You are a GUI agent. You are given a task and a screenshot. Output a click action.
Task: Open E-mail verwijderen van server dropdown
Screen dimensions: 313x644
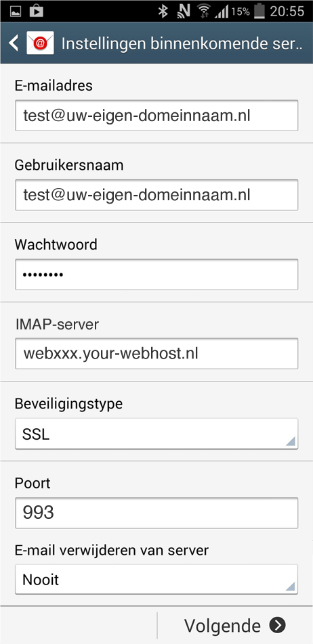coord(156,579)
